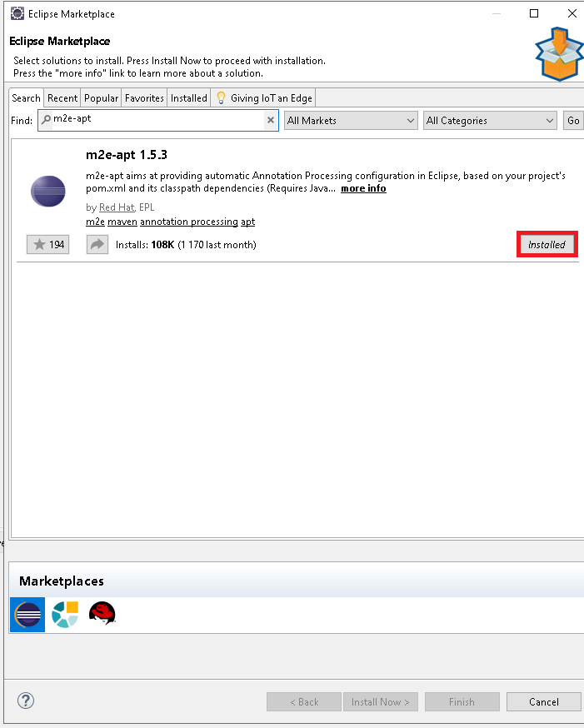Image resolution: width=584 pixels, height=728 pixels.
Task: Click the share arrow icon
Action: tap(97, 244)
